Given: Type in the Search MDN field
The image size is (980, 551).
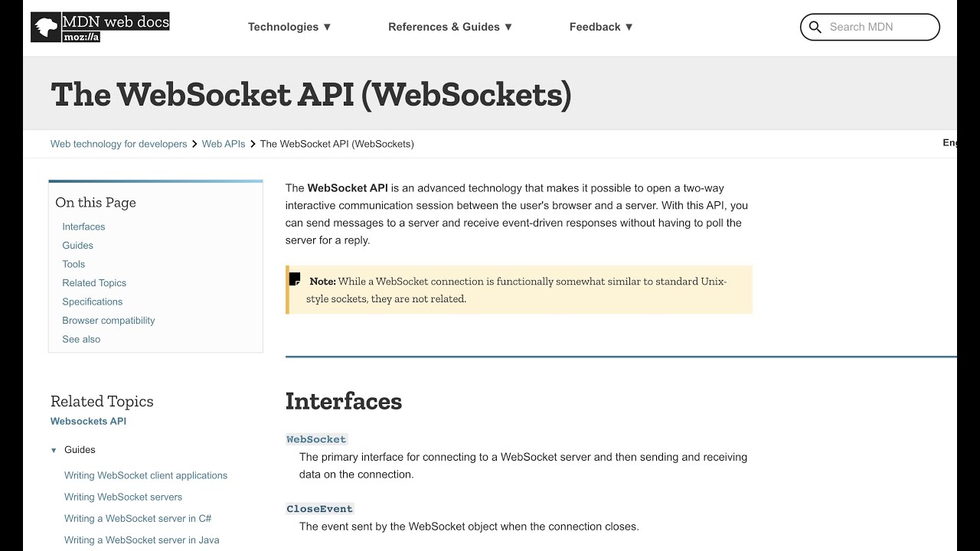Looking at the screenshot, I should click(x=877, y=27).
